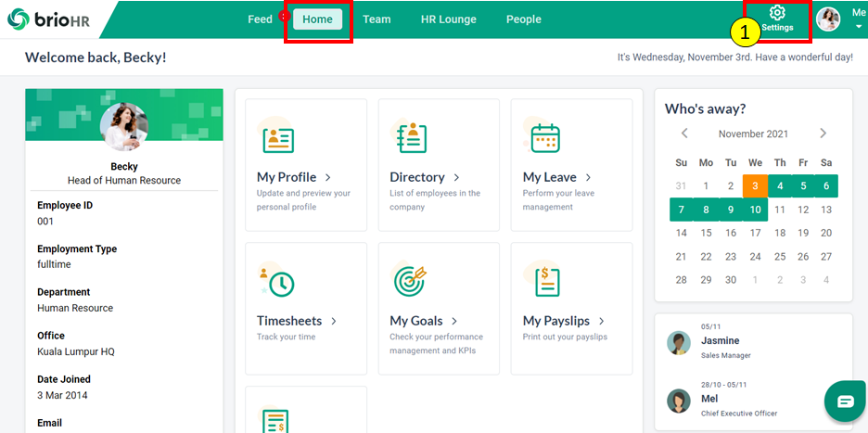Click Jasmine's avatar in away list

click(679, 343)
